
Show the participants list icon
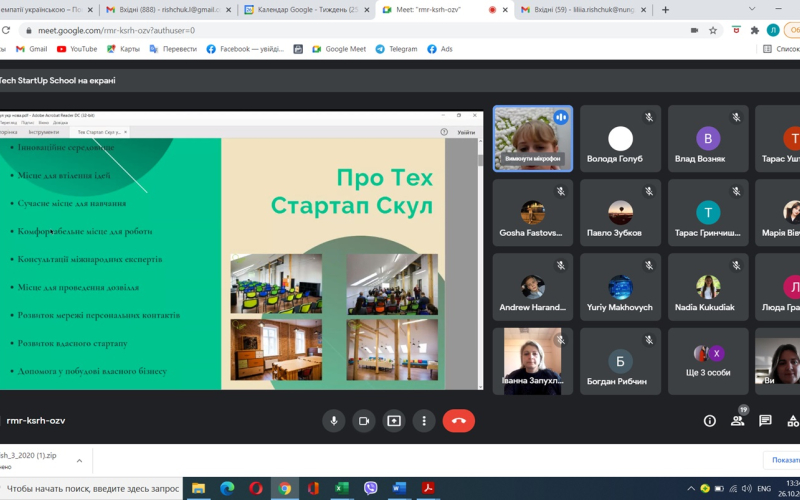coord(737,421)
